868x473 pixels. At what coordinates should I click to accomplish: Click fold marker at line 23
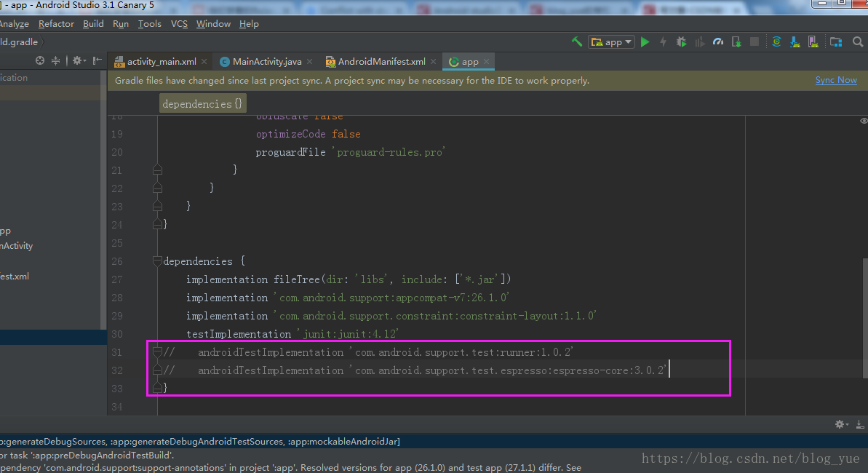click(157, 206)
